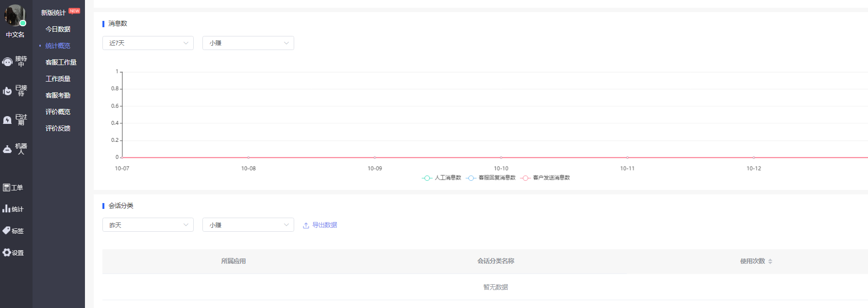Image resolution: width=868 pixels, height=308 pixels.
Task: Open 评价反馈 menu item
Action: coord(58,128)
